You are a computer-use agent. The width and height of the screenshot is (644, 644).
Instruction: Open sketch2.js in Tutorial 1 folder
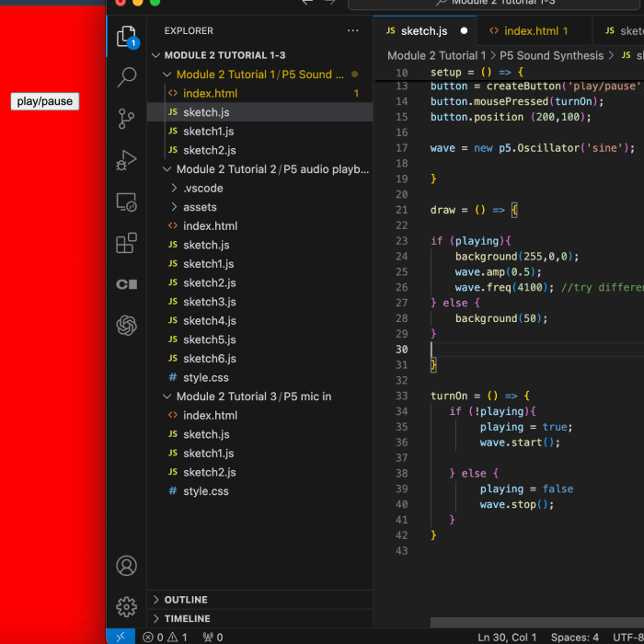coord(259,150)
